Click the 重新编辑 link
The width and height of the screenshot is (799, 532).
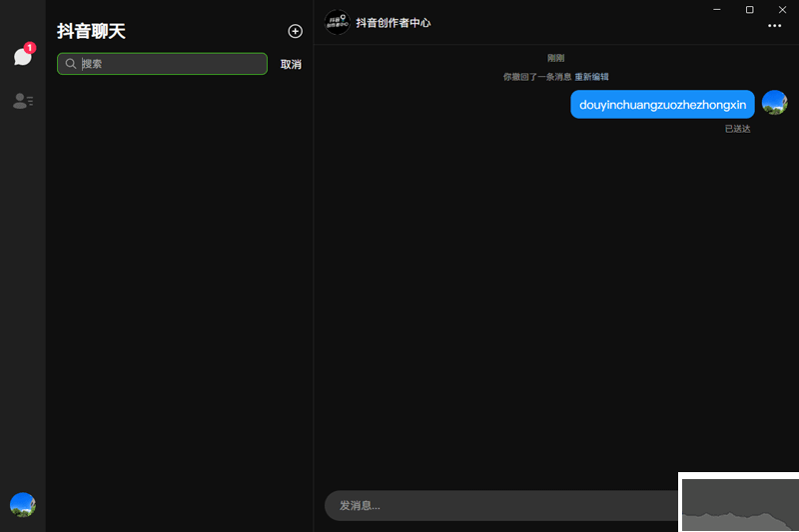(591, 77)
